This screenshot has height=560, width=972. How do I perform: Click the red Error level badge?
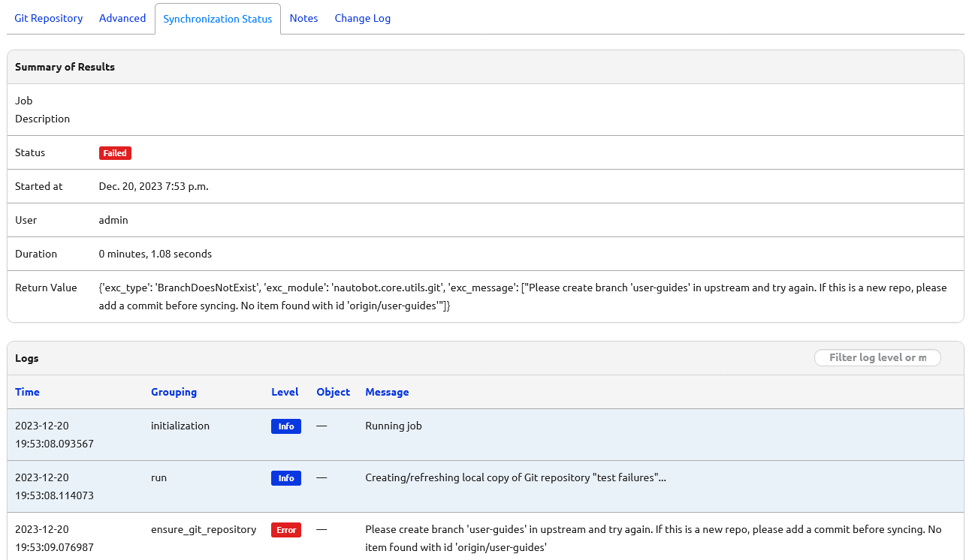286,530
